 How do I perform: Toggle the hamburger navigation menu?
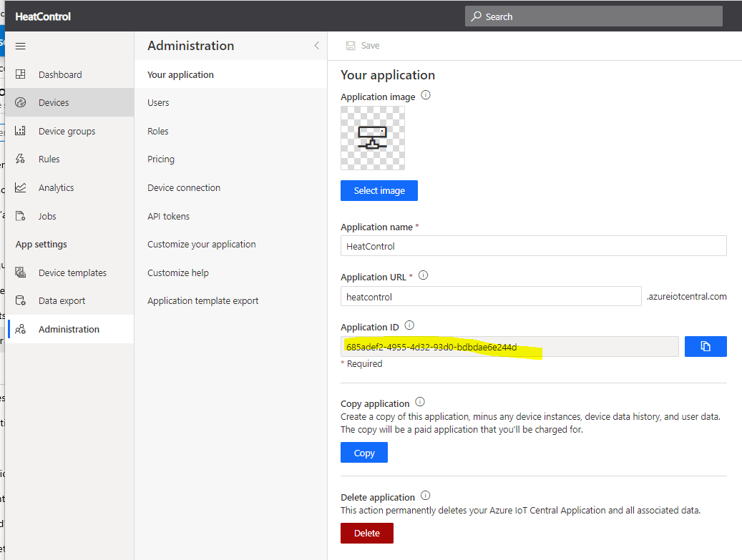20,46
